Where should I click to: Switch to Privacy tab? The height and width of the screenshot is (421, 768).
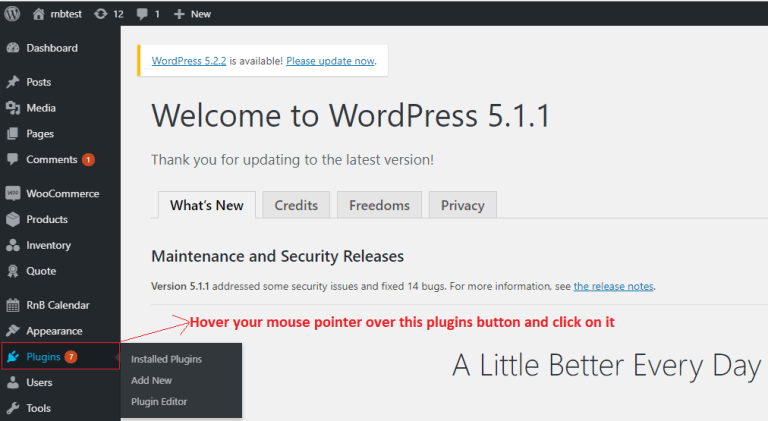[x=463, y=205]
